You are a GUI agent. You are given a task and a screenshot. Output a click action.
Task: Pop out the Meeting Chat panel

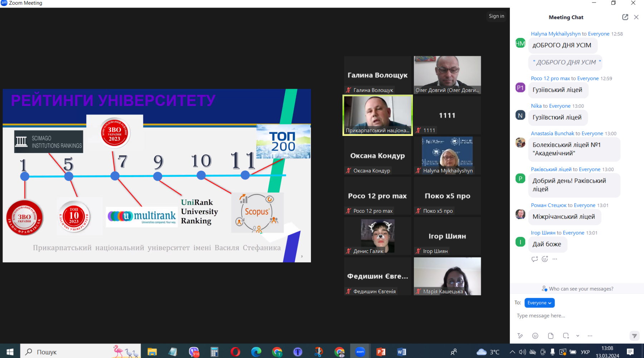click(625, 17)
